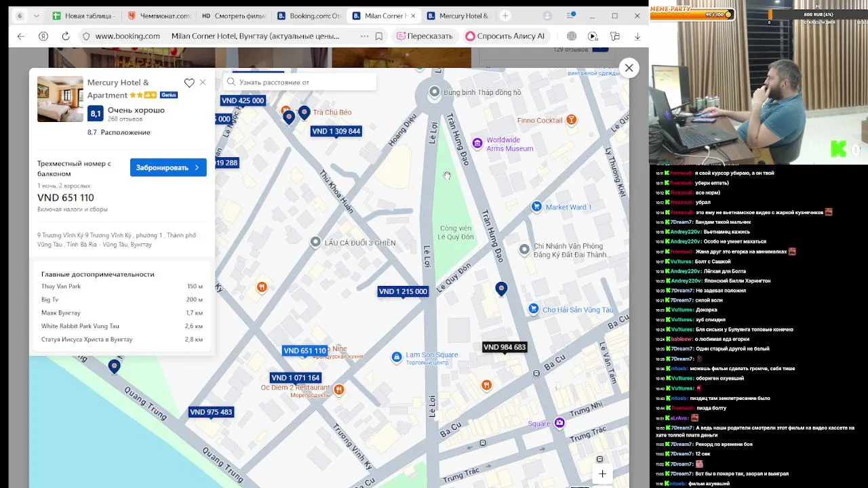Image resolution: width=868 pixels, height=488 pixels.
Task: Click the 8,7 Расположение location rating text
Action: tap(119, 132)
